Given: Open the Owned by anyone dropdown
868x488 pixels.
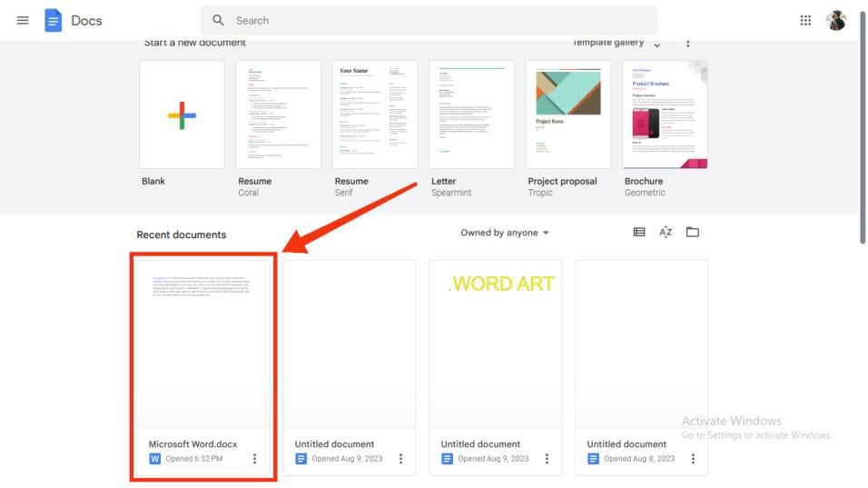Looking at the screenshot, I should coord(504,233).
